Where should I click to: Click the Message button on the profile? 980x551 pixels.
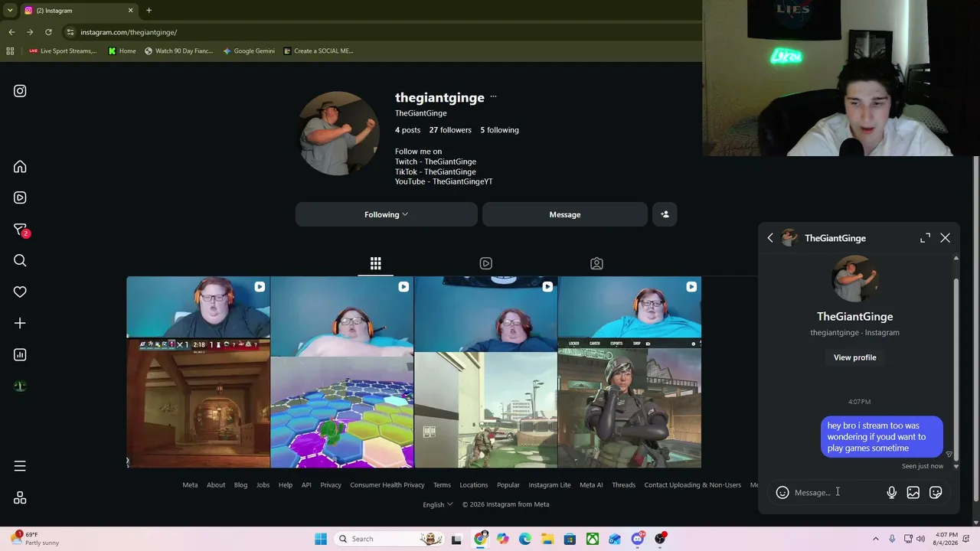point(565,214)
